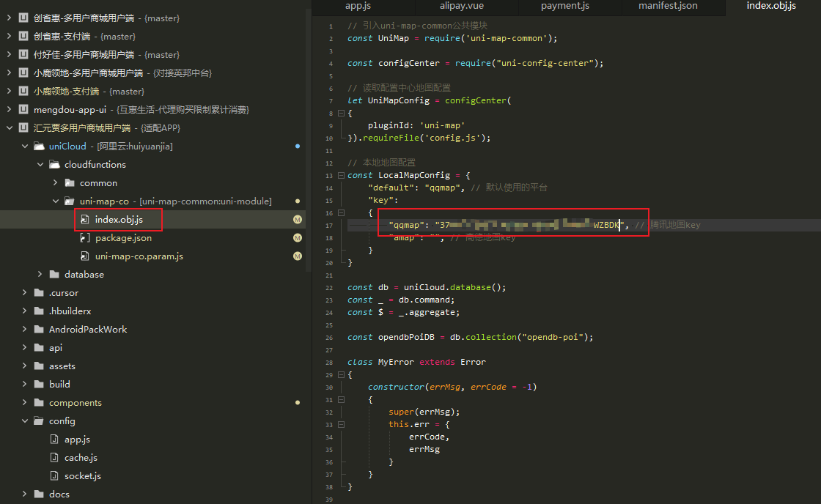This screenshot has height=504, width=821.
Task: Fold the MyError class at line 29
Action: (340, 374)
